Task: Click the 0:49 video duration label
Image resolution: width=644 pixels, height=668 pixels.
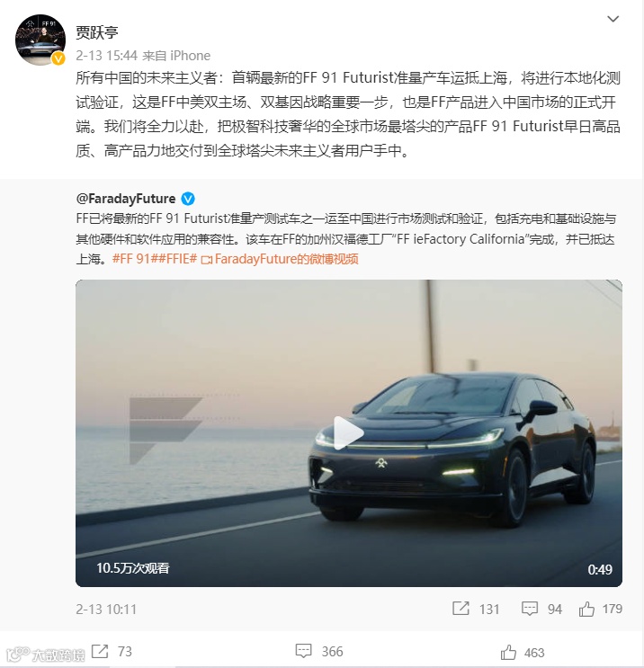Action: click(600, 569)
